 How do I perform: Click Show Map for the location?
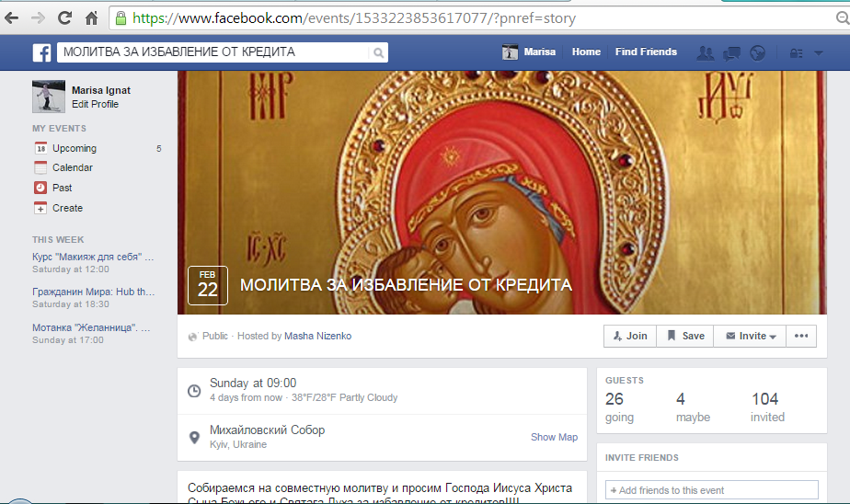[x=554, y=438]
